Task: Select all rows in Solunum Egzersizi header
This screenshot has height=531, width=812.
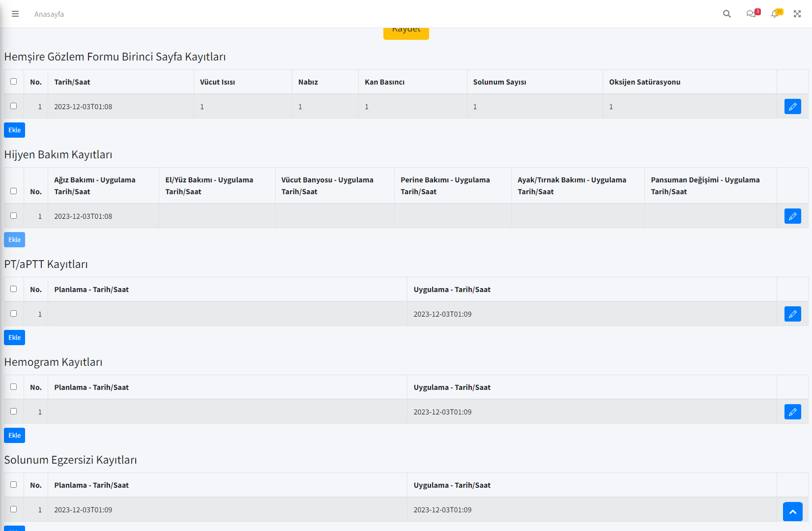Action: click(14, 485)
